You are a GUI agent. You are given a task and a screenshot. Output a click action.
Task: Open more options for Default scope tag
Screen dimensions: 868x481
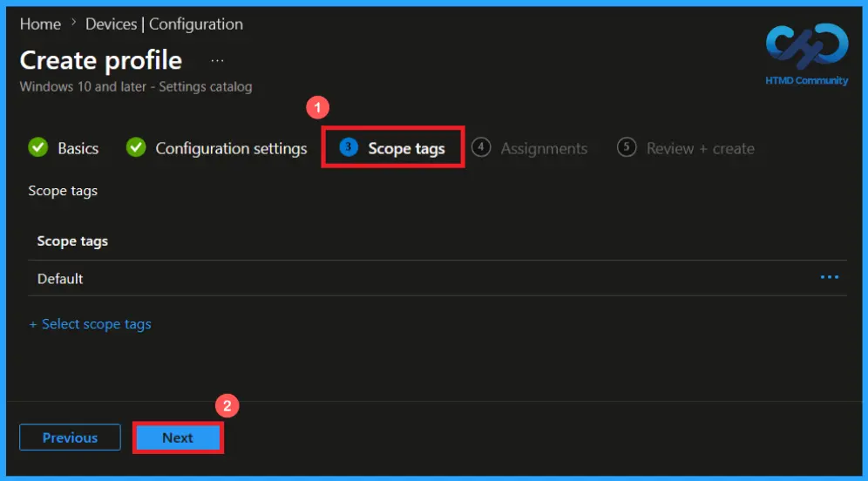coord(830,277)
